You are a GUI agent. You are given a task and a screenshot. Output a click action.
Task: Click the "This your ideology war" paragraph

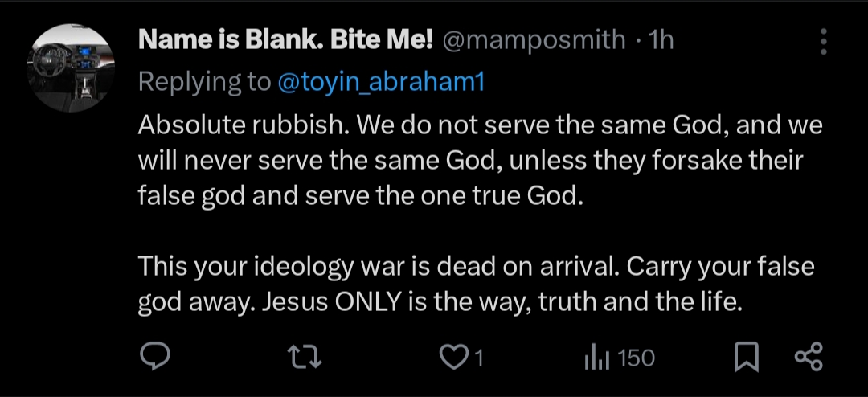point(476,284)
